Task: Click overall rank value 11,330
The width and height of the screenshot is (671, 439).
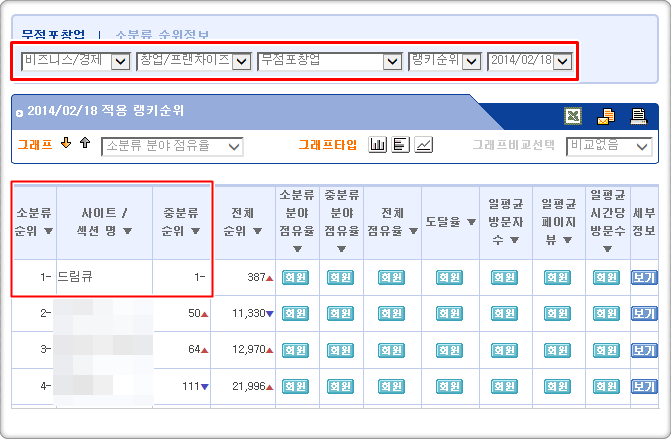Action: [249, 313]
